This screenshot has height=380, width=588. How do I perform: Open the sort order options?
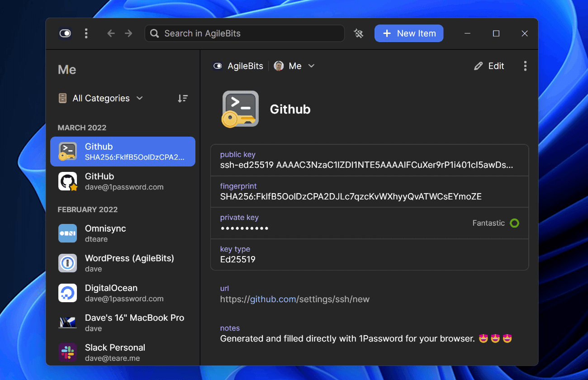pos(183,98)
